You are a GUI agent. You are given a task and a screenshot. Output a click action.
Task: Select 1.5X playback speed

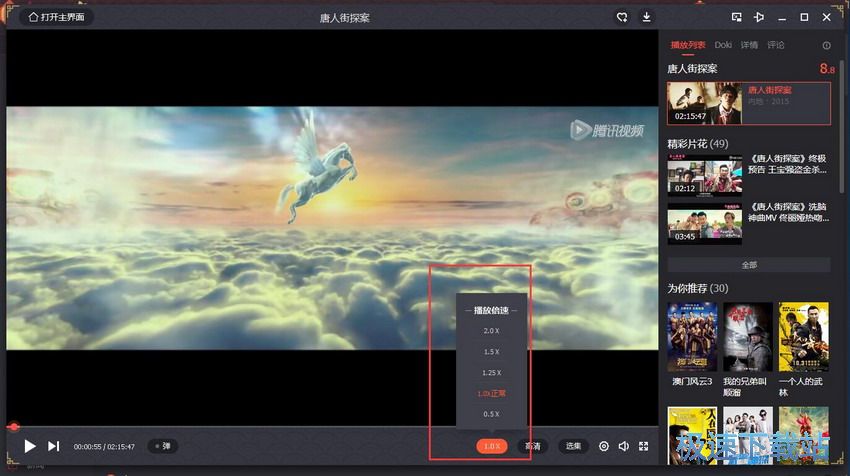491,352
